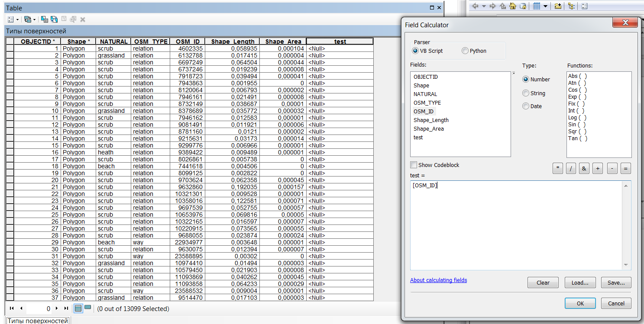
Task: Click Connect To Folder icon
Action: point(558,6)
